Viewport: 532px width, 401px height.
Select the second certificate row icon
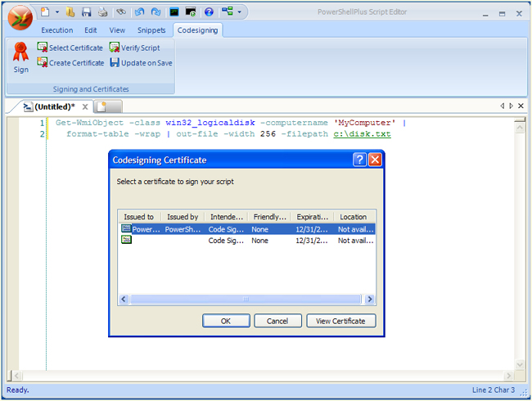127,240
